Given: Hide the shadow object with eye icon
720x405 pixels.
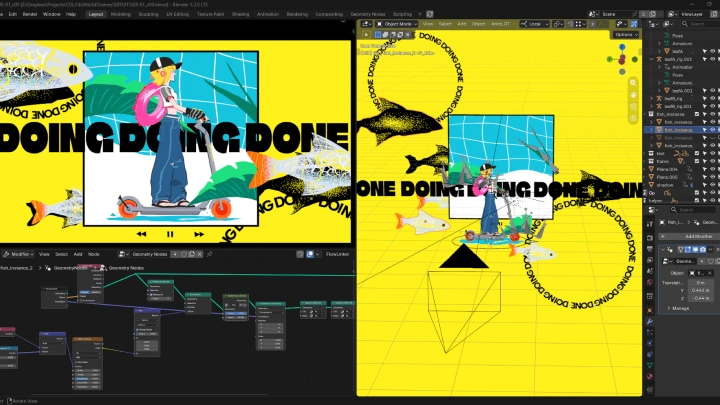Looking at the screenshot, I should 713,185.
